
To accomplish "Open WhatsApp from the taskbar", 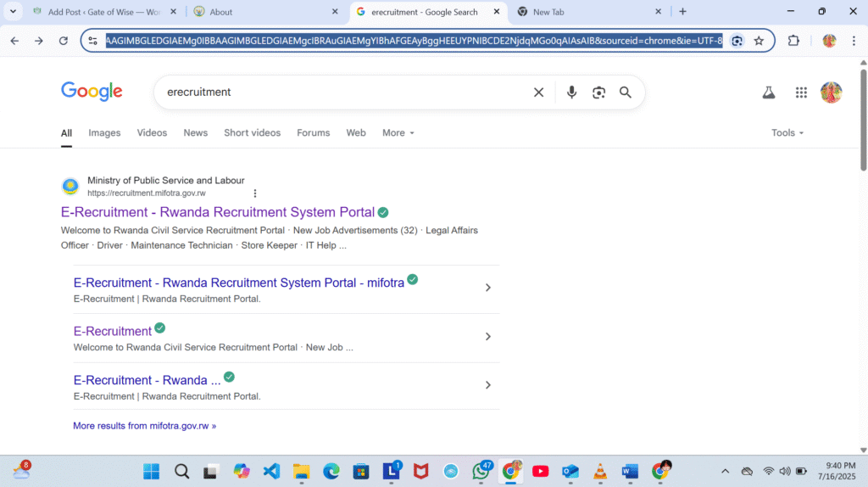I will 481,472.
